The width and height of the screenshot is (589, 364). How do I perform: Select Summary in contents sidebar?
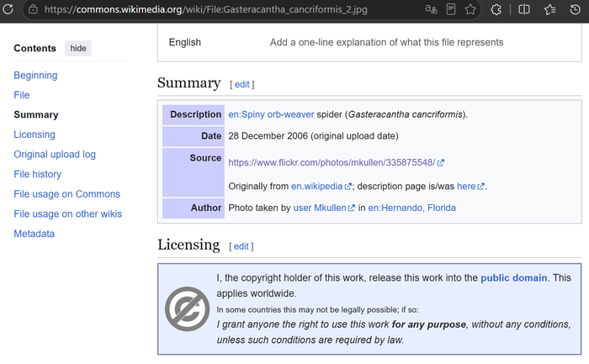pyautogui.click(x=36, y=115)
